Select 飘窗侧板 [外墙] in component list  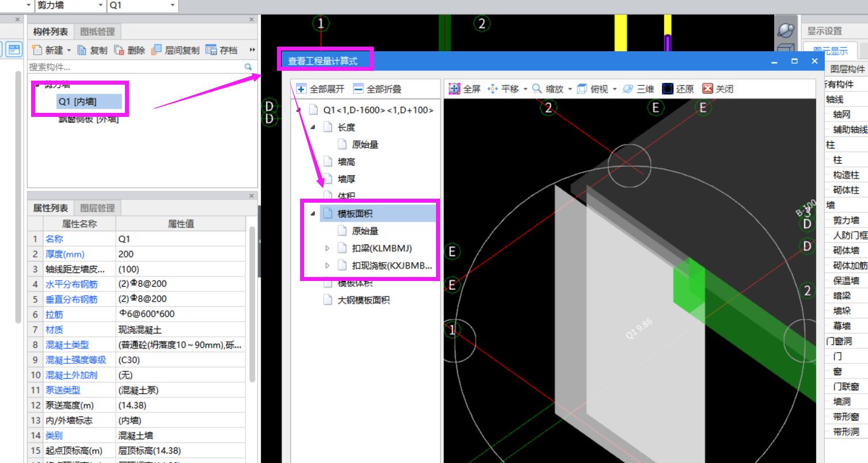click(x=89, y=119)
